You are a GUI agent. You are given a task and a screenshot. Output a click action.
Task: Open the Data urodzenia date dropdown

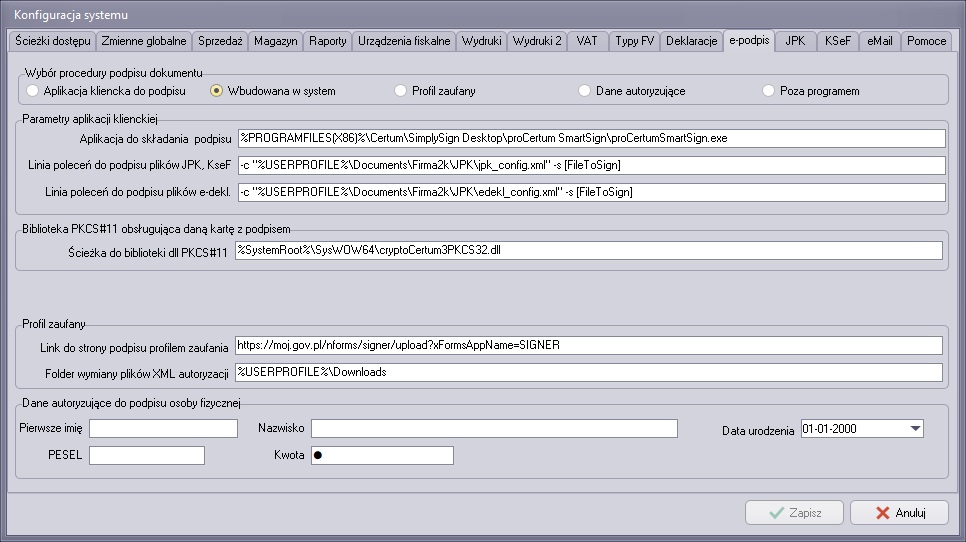tap(914, 429)
